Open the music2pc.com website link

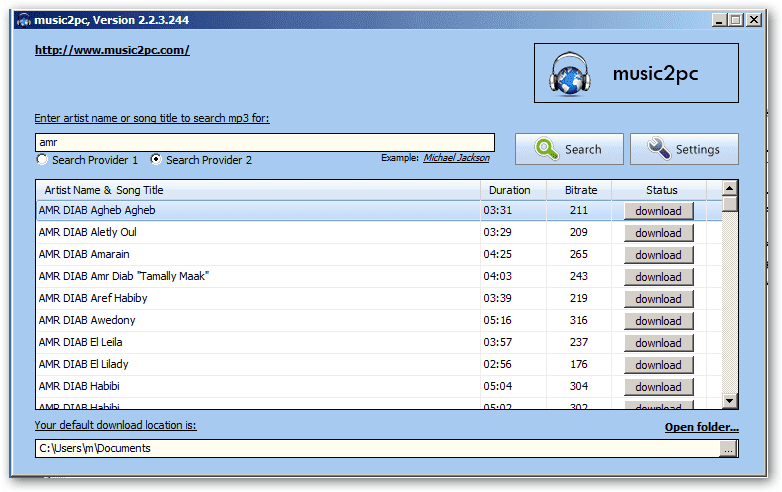pos(112,50)
